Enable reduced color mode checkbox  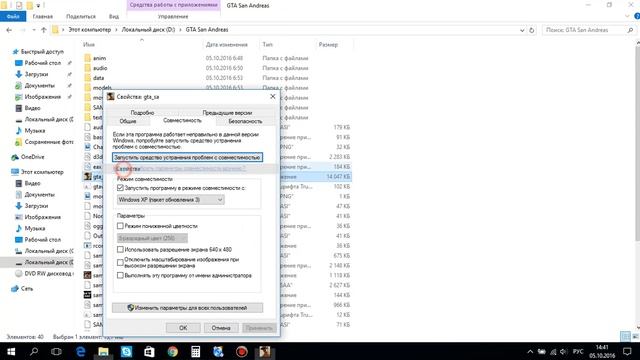click(120, 226)
